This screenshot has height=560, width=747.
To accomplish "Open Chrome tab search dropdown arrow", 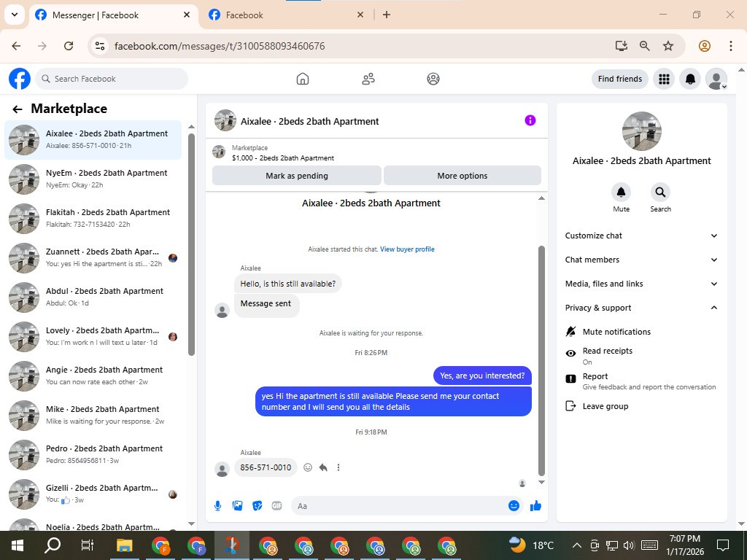I will (x=15, y=15).
